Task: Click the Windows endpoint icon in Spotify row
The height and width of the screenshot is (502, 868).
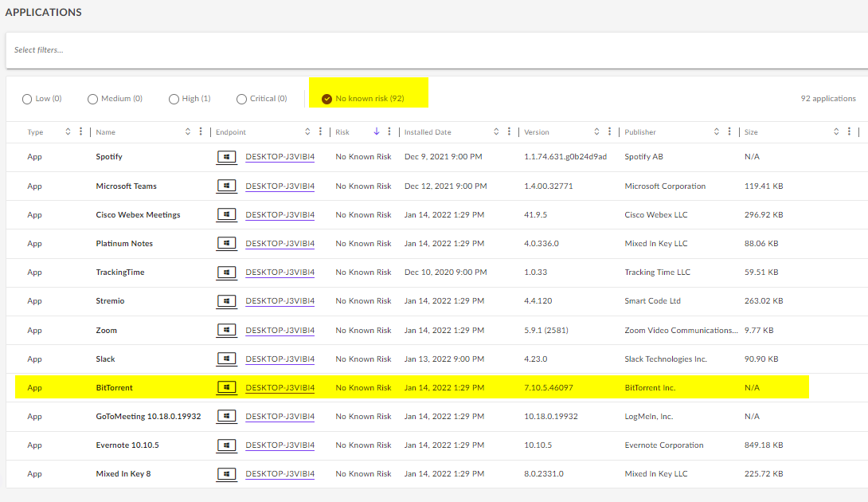Action: 226,157
